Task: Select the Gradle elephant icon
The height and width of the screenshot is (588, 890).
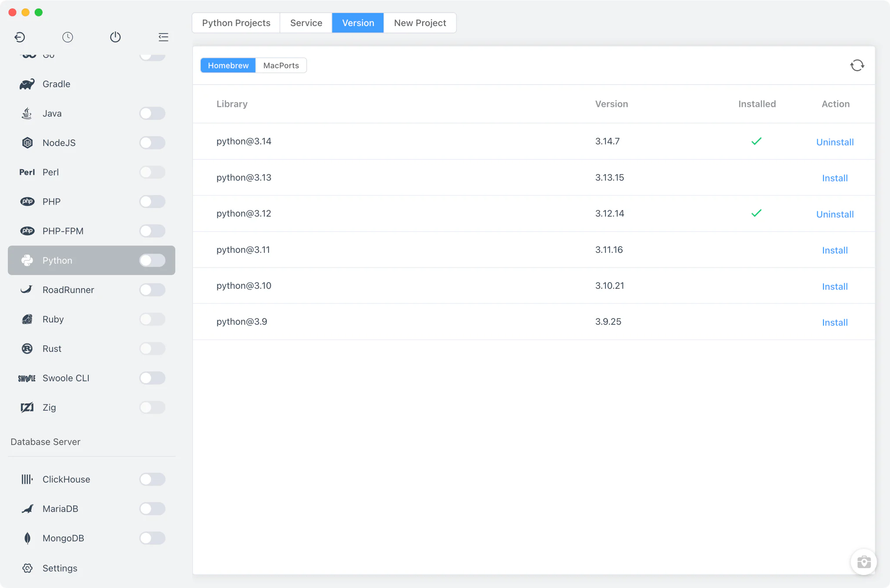Action: (x=27, y=84)
